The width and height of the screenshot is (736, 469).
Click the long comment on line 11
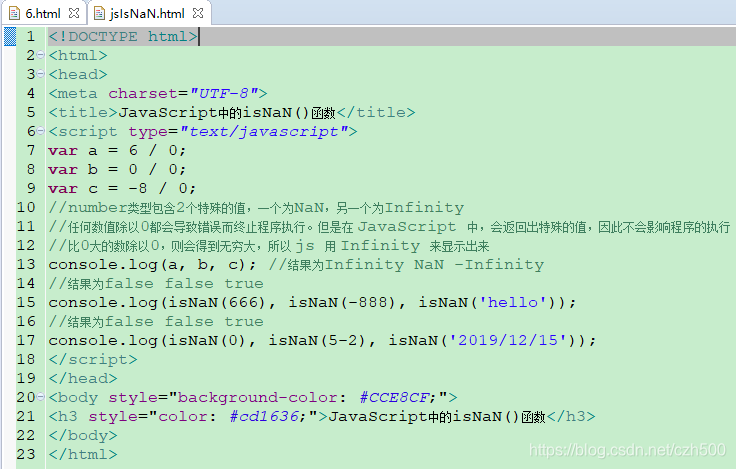390,227
